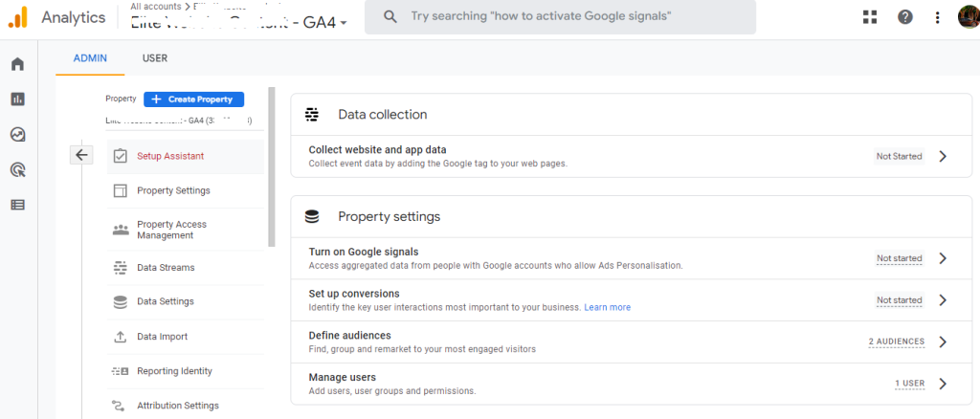The image size is (980, 419).
Task: Click Set up conversions title
Action: tap(354, 294)
